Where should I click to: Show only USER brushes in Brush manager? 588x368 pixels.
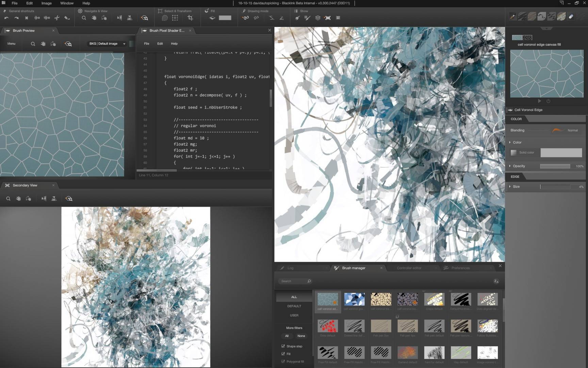click(x=294, y=315)
